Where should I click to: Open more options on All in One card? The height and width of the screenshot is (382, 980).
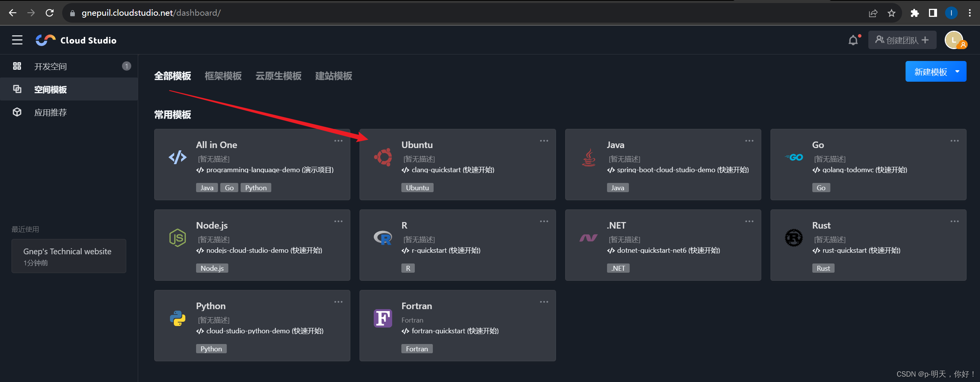(x=338, y=141)
